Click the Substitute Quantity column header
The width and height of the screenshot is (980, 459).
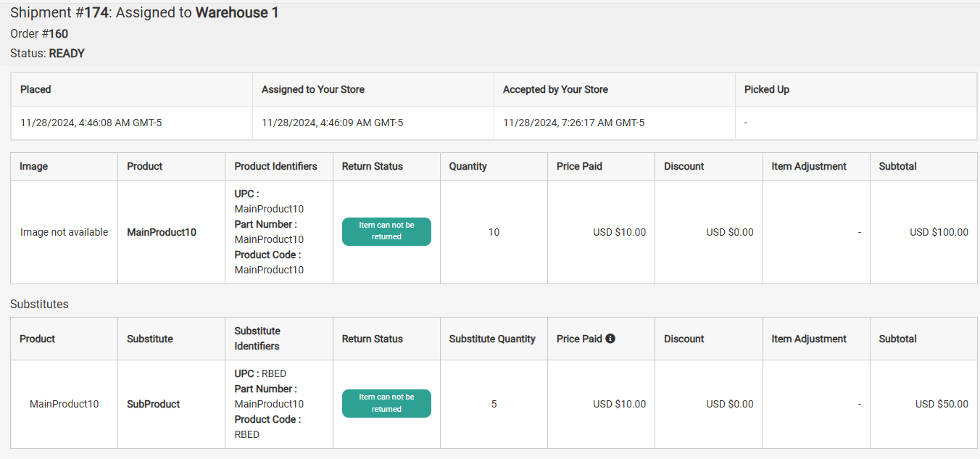pyautogui.click(x=493, y=338)
